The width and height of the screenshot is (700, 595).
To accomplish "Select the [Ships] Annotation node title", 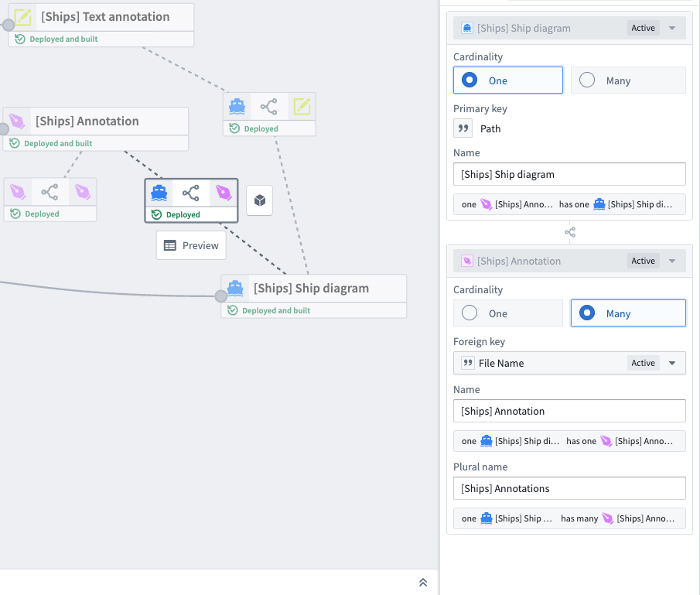I will click(87, 121).
